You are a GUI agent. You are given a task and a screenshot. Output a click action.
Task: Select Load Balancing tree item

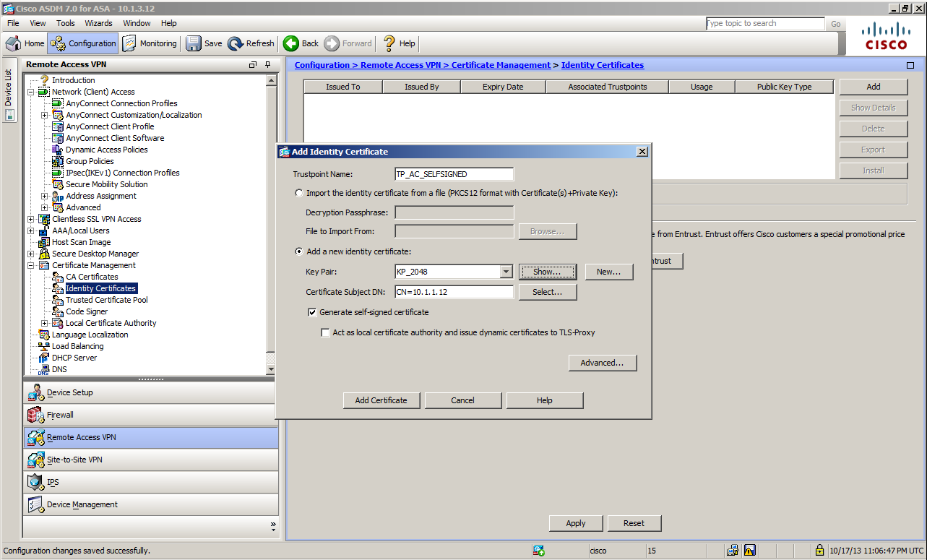(x=77, y=346)
